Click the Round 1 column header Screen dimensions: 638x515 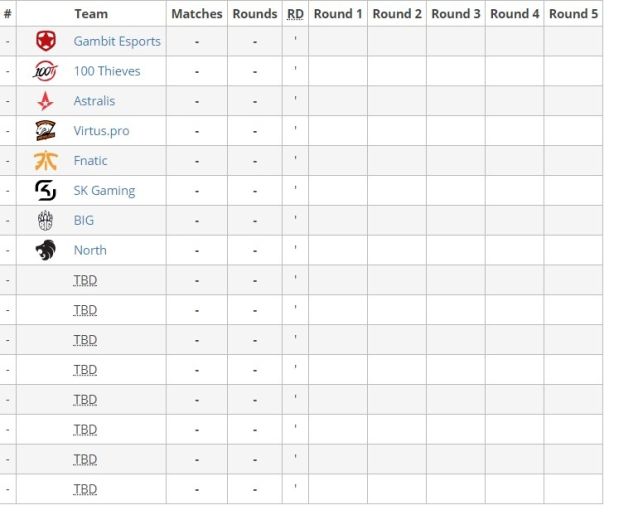click(338, 14)
